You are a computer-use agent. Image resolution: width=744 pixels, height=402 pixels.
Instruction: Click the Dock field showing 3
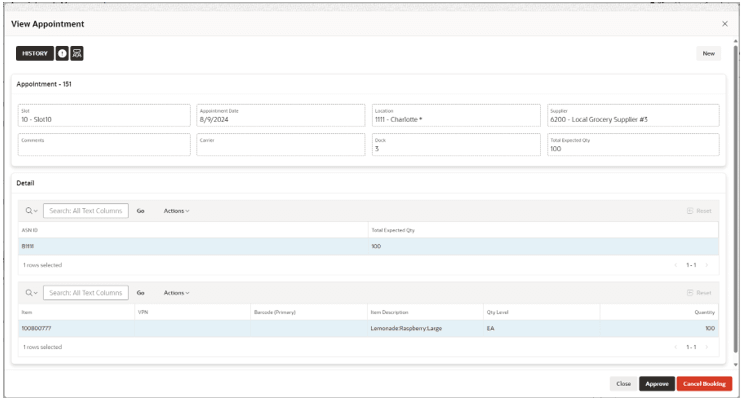pos(456,145)
